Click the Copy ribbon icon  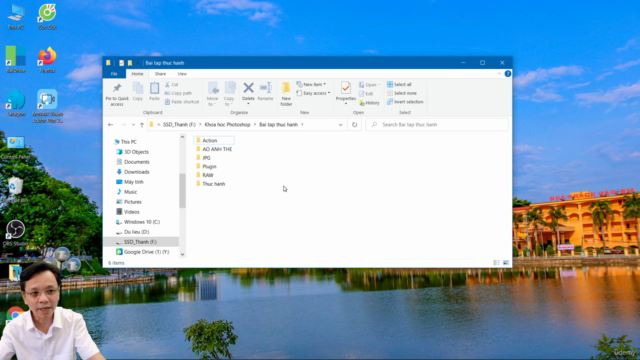138,91
